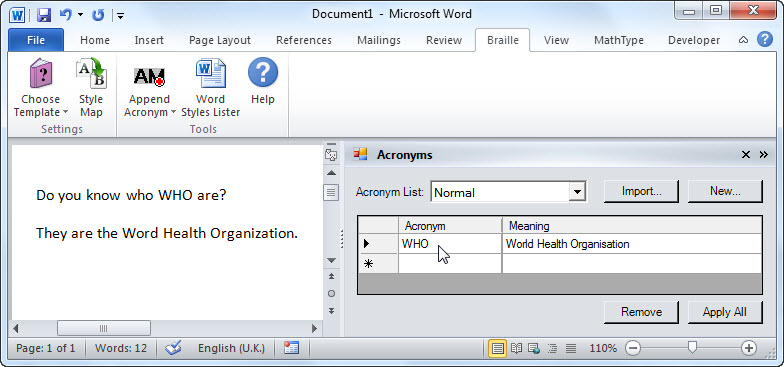Select the WHO row header arrow

(378, 244)
